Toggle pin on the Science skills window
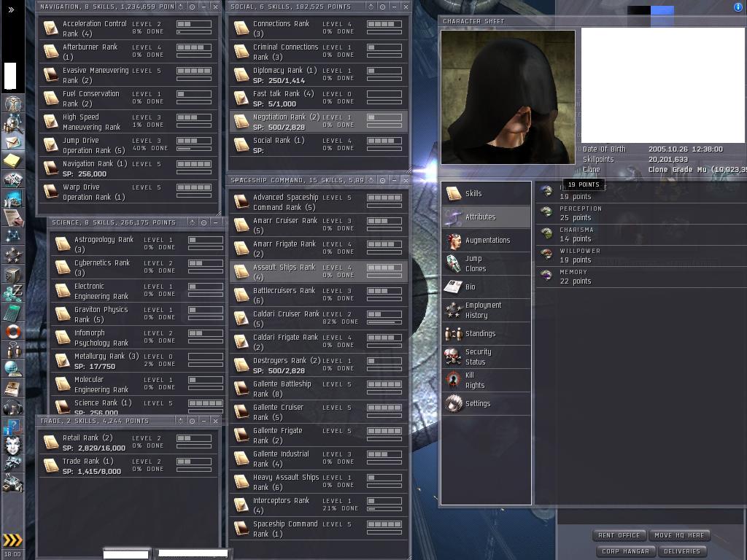747x560 pixels. (192, 222)
